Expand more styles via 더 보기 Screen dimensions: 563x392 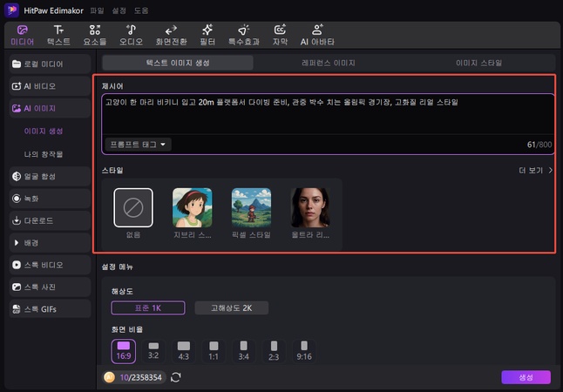536,170
